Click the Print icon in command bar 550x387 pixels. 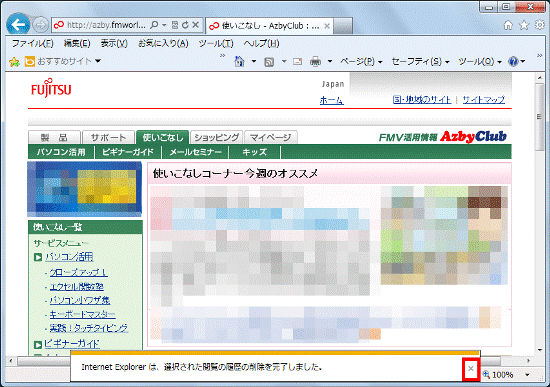pyautogui.click(x=315, y=62)
